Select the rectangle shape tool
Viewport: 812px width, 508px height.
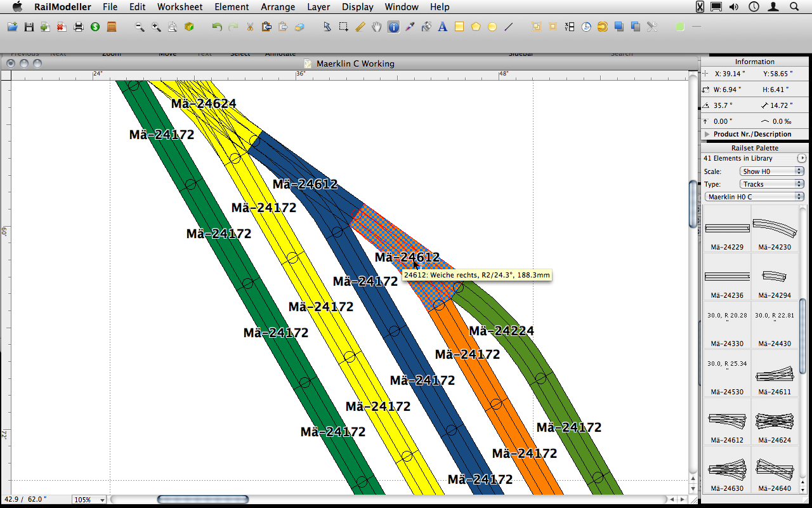pyautogui.click(x=459, y=27)
